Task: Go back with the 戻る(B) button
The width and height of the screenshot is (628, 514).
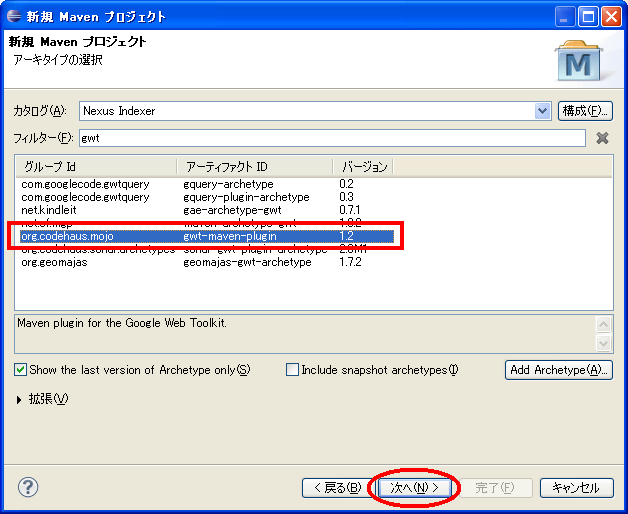Action: pos(337,488)
